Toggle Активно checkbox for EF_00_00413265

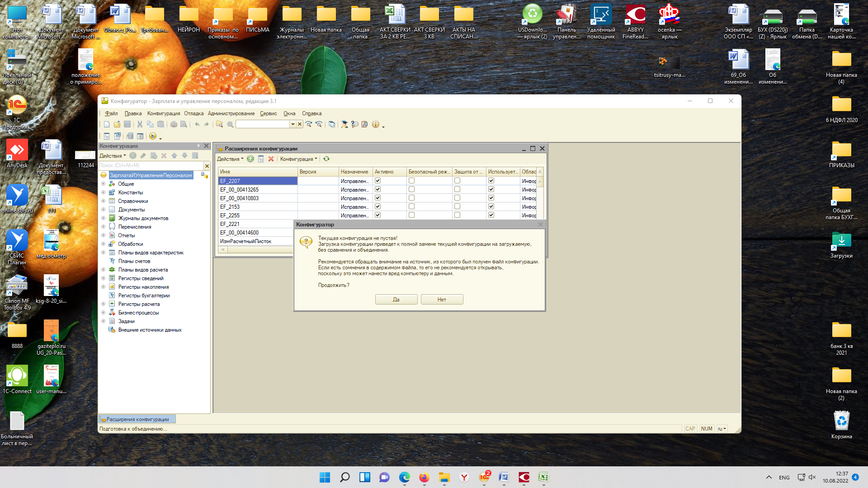point(378,189)
